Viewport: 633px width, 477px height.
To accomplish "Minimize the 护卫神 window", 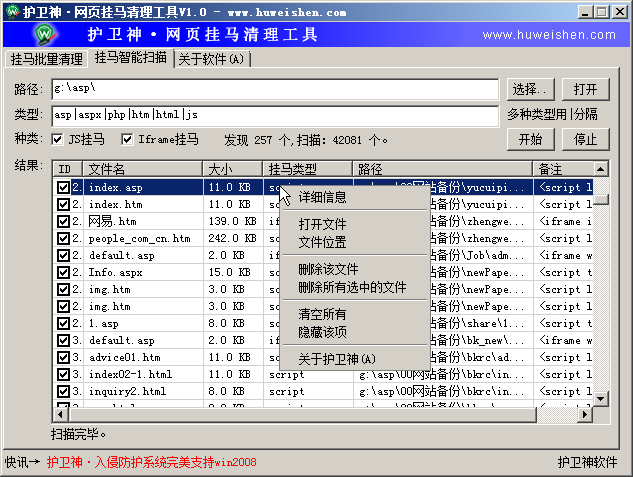I will (x=585, y=12).
